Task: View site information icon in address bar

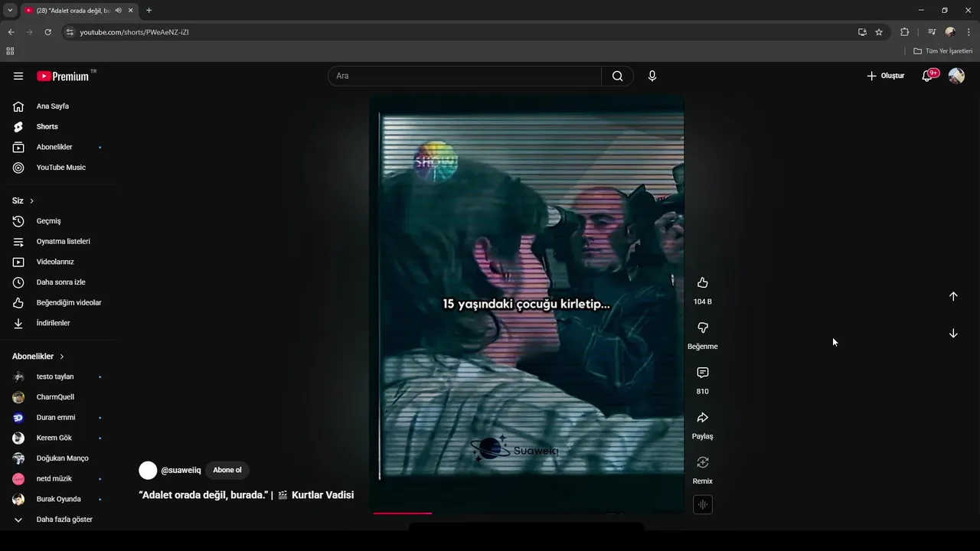Action: tap(70, 32)
